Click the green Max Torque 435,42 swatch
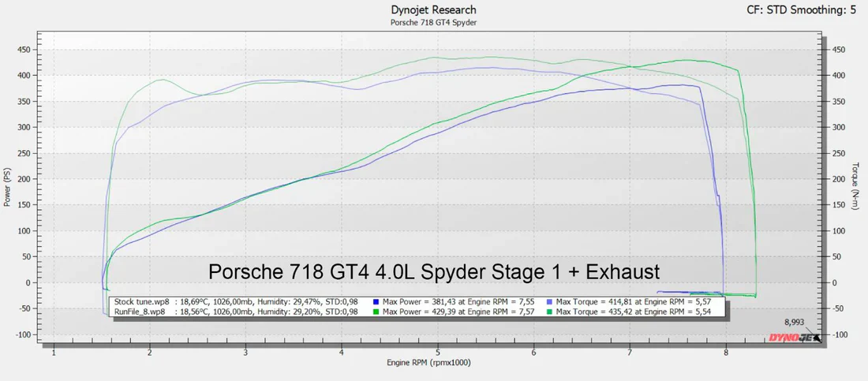868x381 pixels. coord(550,312)
